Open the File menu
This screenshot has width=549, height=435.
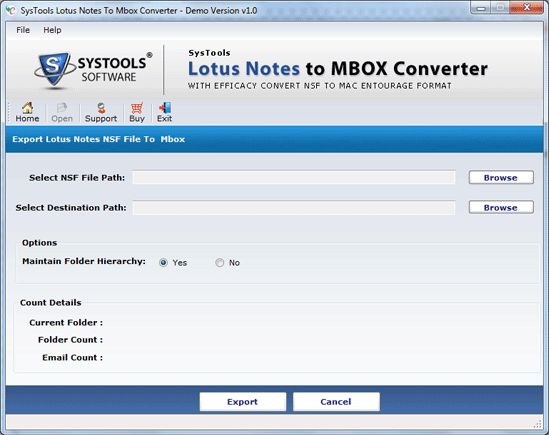pos(23,30)
